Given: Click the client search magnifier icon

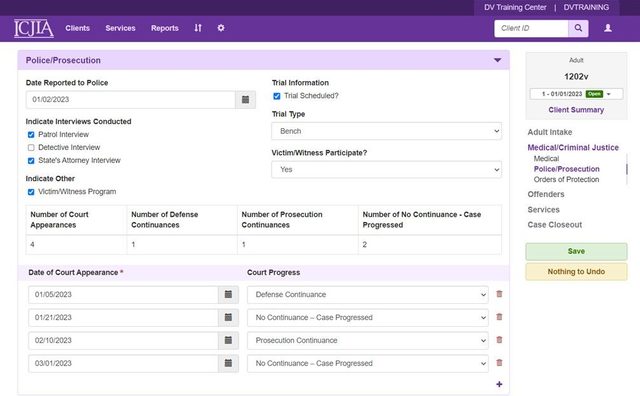Looking at the screenshot, I should [x=578, y=28].
